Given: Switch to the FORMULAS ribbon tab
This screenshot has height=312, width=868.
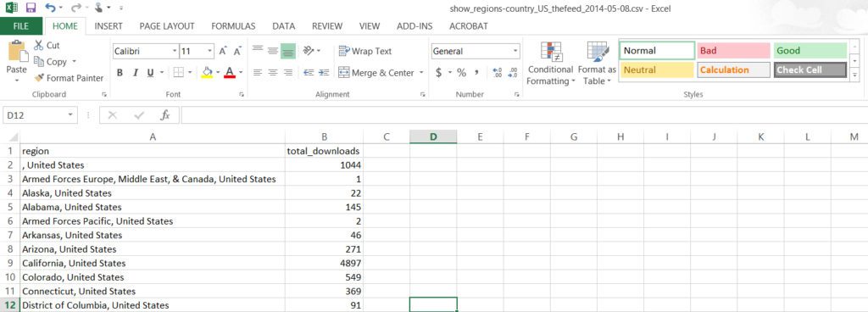Looking at the screenshot, I should click(x=233, y=26).
